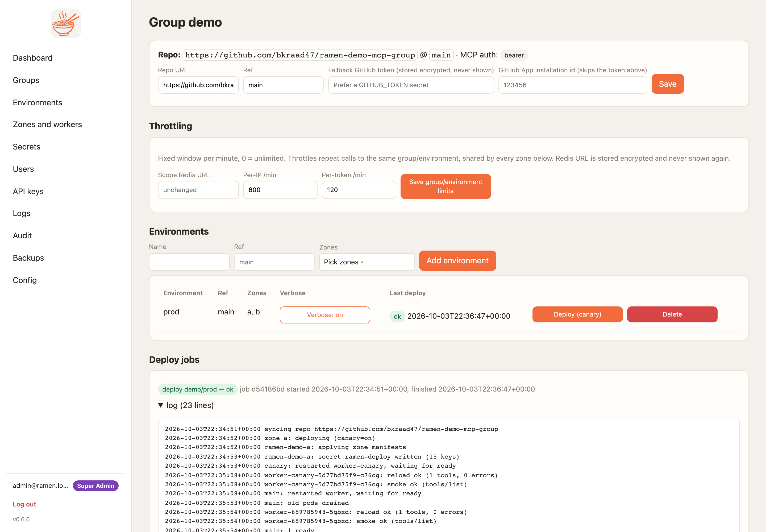Toggle the Verbose: on switch for prod

point(325,315)
